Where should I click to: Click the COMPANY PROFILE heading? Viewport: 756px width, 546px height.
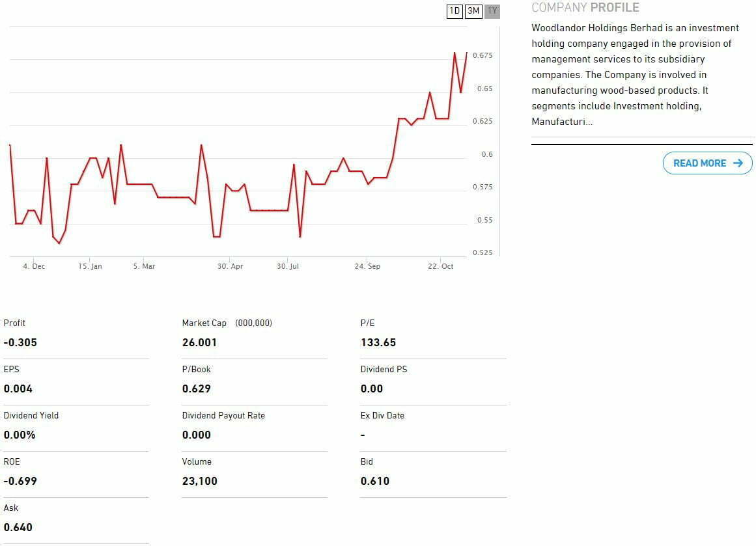pyautogui.click(x=585, y=8)
